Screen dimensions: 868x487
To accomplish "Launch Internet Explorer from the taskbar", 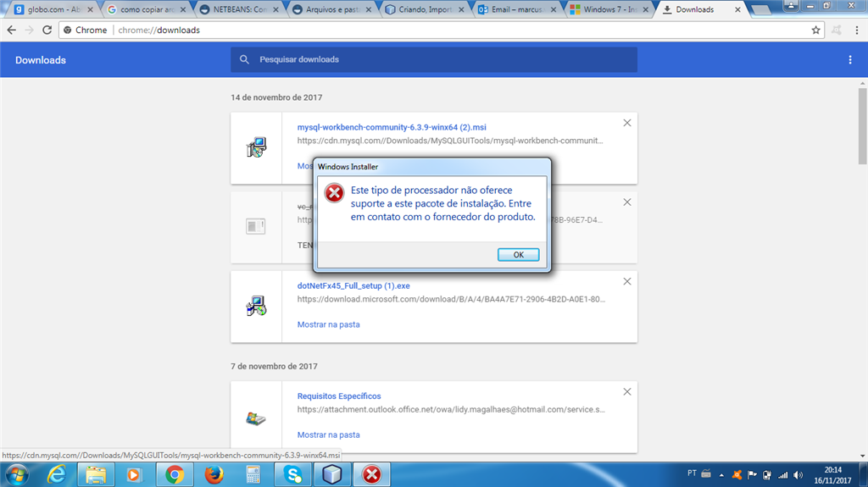I will pos(57,475).
